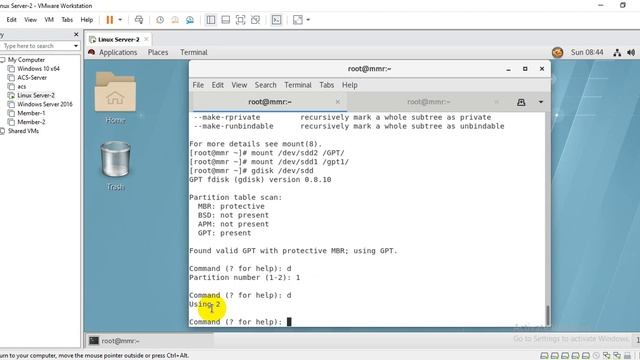Select the Trash desktop icon
The image size is (640, 360).
point(116,166)
